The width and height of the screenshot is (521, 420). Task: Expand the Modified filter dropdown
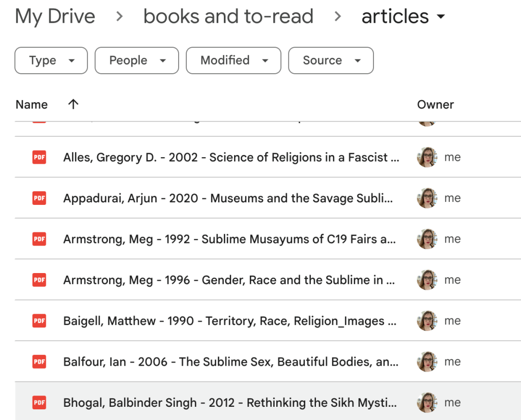[x=234, y=61]
